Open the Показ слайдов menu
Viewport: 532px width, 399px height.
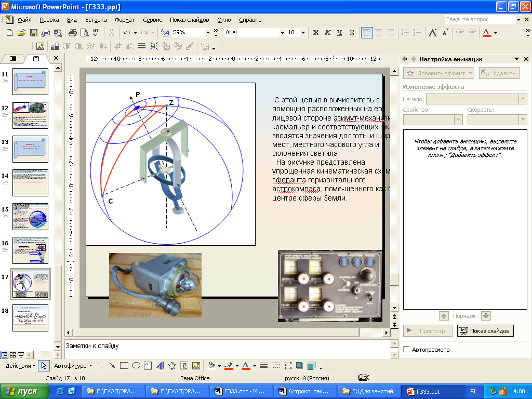(189, 20)
